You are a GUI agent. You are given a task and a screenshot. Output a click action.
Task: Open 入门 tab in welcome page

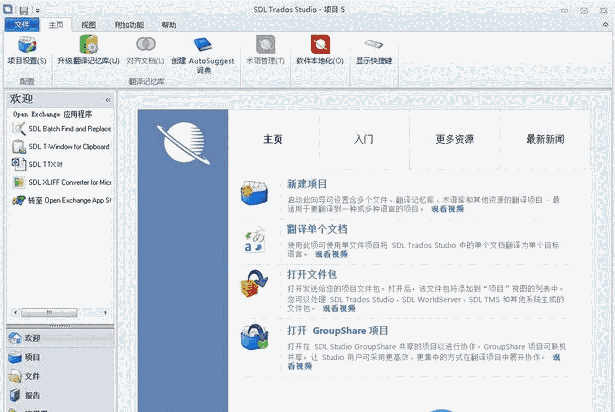pos(364,139)
